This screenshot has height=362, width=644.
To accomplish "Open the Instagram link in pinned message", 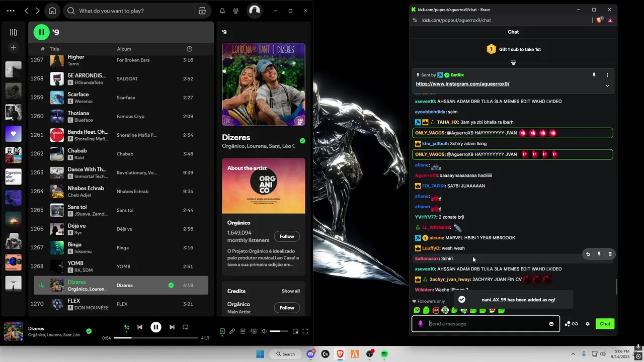I will [x=462, y=84].
